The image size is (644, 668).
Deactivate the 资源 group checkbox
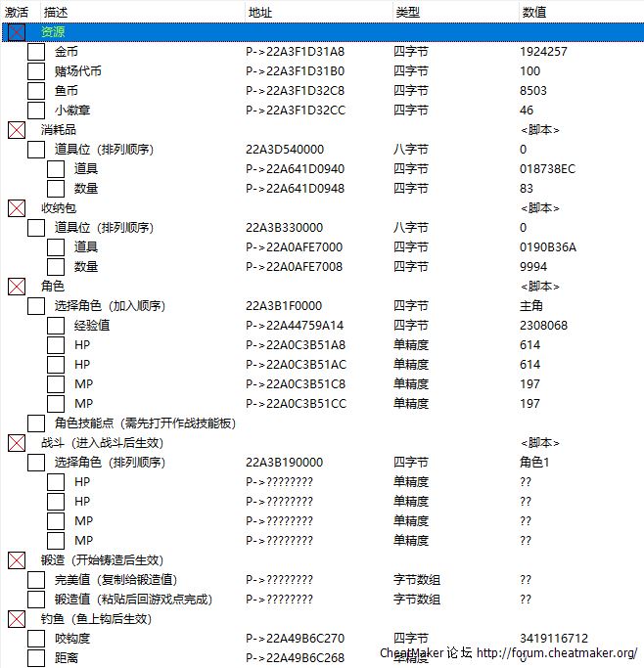point(16,32)
